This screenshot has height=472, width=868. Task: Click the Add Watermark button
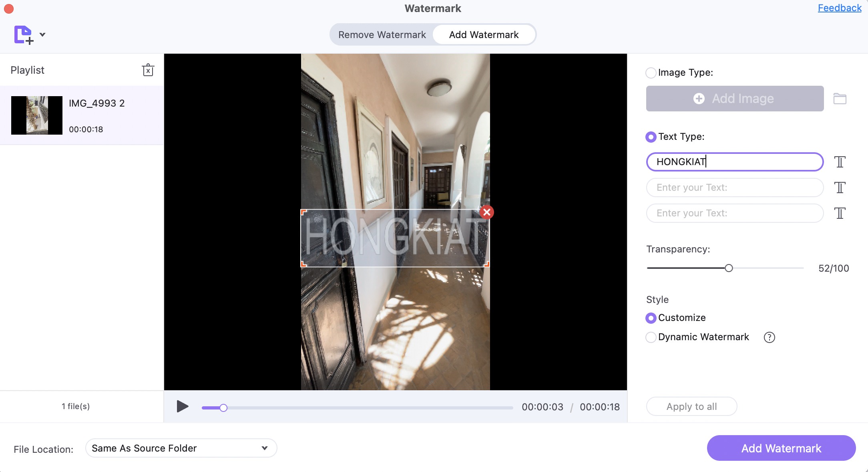(x=780, y=448)
